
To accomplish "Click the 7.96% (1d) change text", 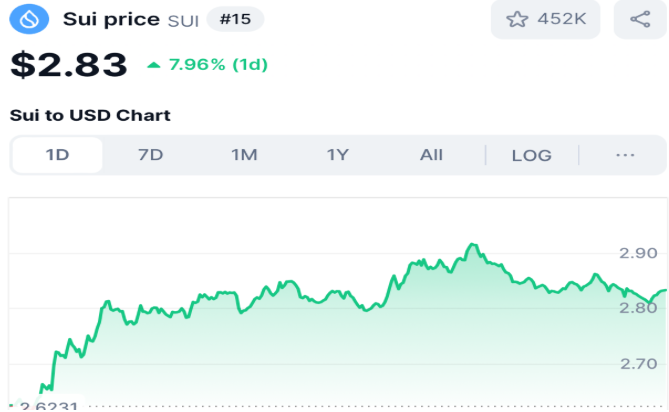I will [x=217, y=66].
